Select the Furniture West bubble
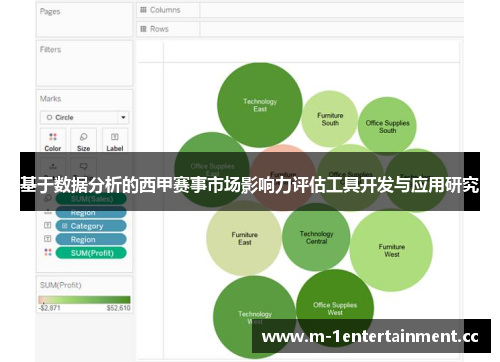The height and width of the screenshot is (362, 500). tap(391, 250)
